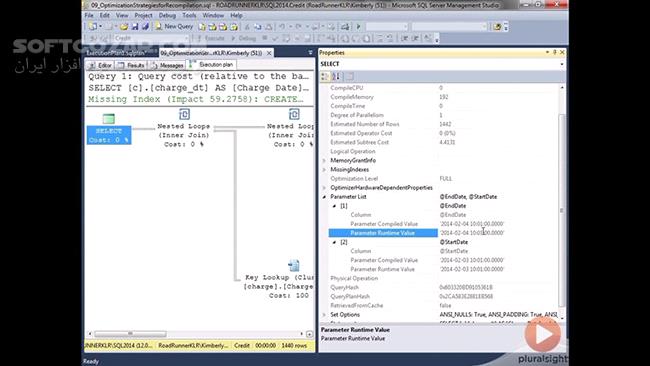Close the Properties panel
Image resolution: width=650 pixels, height=366 pixels.
tap(562, 52)
